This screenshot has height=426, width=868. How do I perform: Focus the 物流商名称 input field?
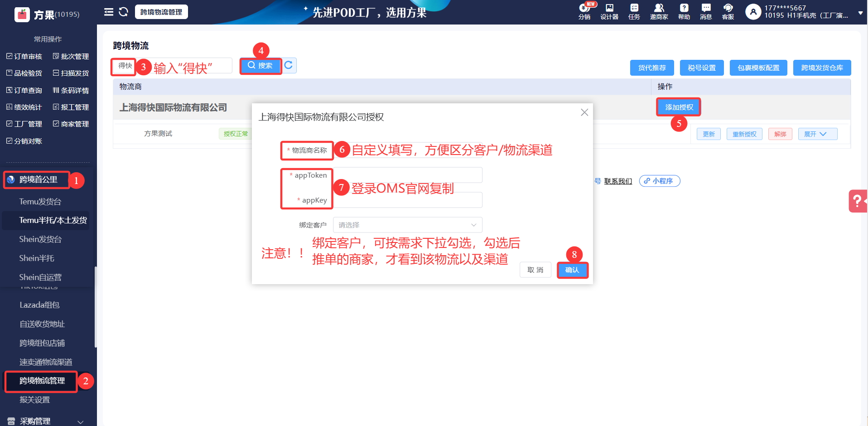(407, 150)
